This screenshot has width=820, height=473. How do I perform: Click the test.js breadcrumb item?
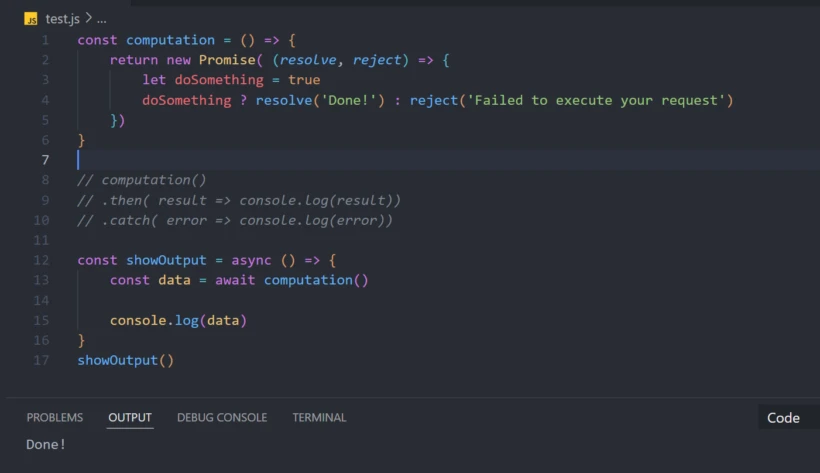[62, 19]
